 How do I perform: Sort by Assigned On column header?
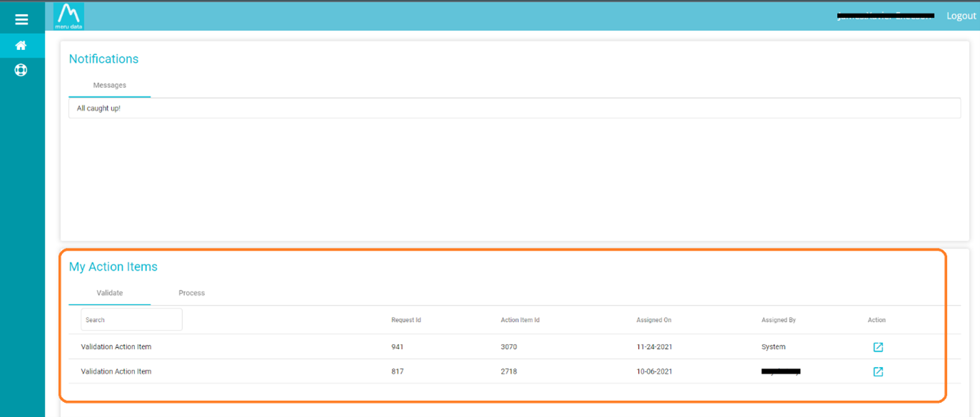tap(654, 320)
